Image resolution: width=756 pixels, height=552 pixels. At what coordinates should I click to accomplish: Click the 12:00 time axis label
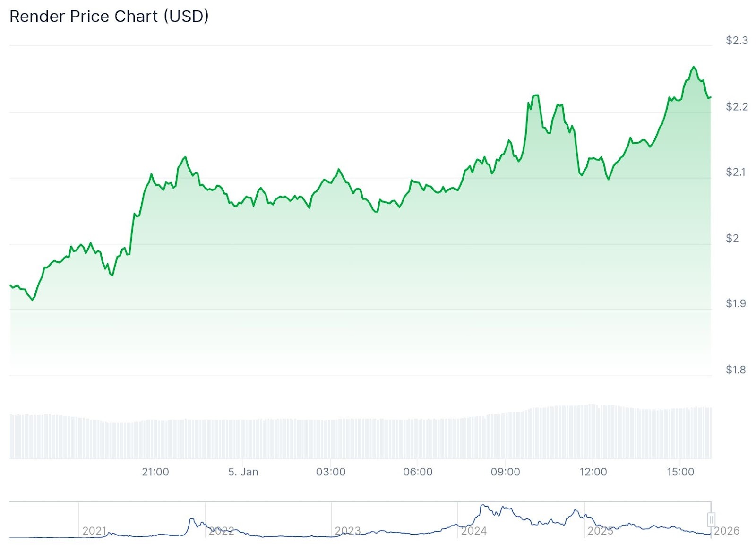(x=593, y=472)
